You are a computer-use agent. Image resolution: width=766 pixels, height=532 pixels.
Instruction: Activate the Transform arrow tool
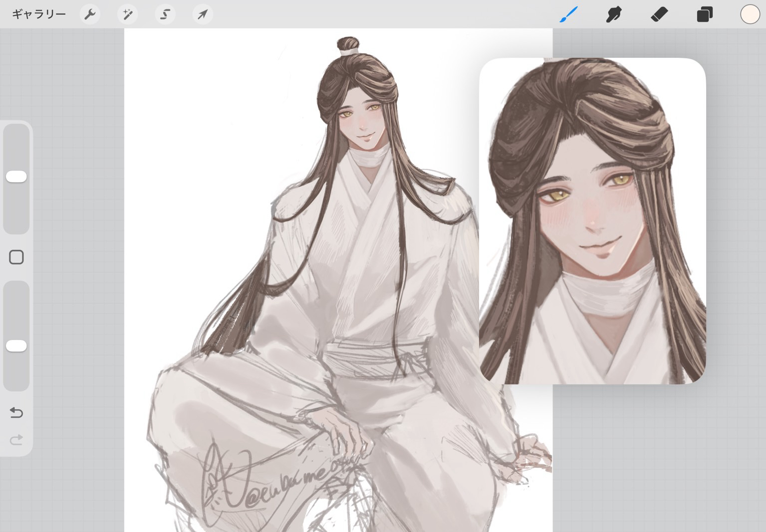click(x=202, y=14)
